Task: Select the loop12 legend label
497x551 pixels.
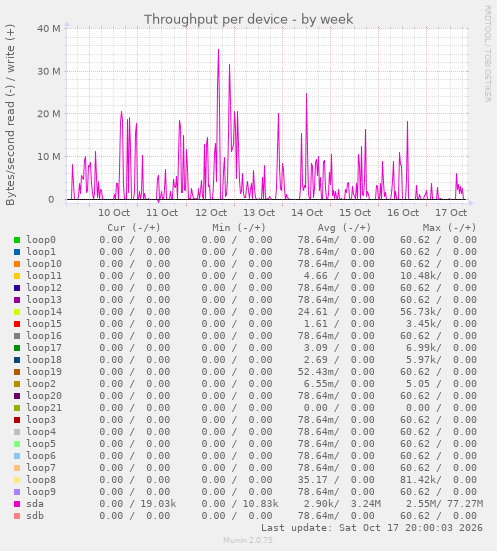Action: coord(44,288)
